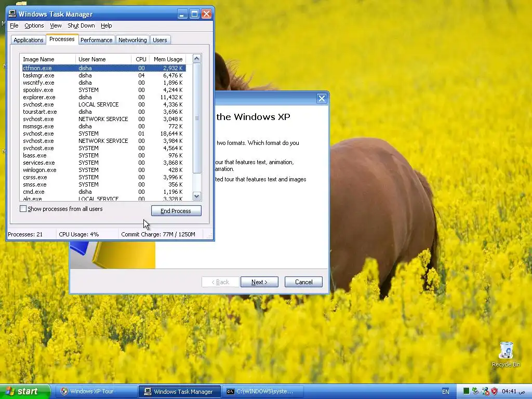Select the svchost.exe LOCAL SERVICE row
The height and width of the screenshot is (399, 532).
click(x=104, y=104)
